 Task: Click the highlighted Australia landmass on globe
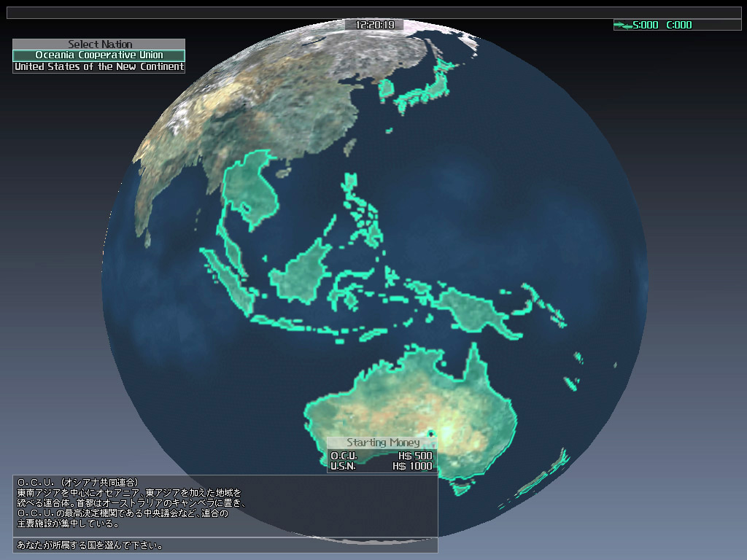410,410
